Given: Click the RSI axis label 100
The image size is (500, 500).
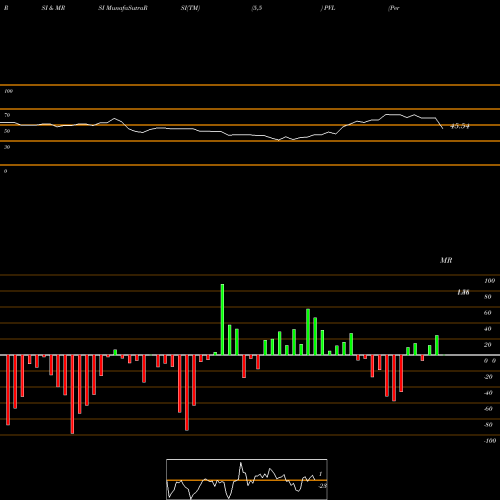Looking at the screenshot, I should tap(8, 91).
